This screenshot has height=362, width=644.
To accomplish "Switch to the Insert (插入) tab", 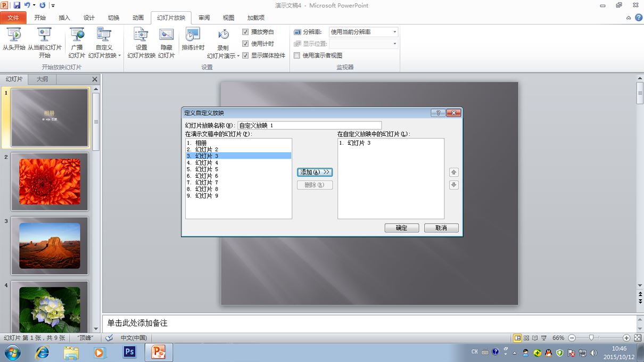I will click(64, 18).
